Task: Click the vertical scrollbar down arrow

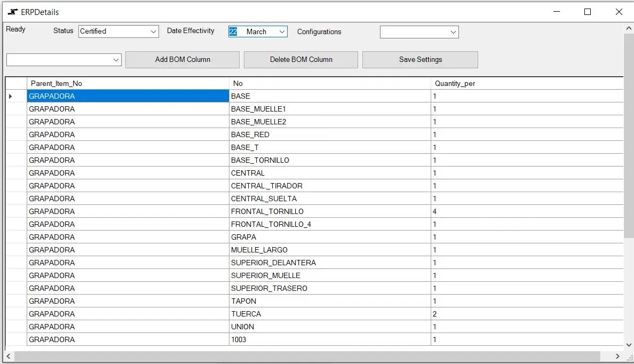Action: tap(629, 344)
